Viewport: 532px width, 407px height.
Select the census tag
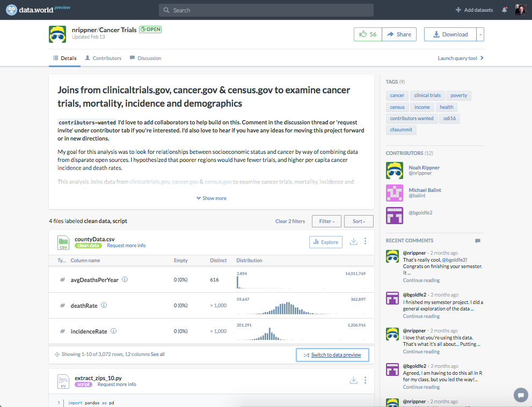click(397, 107)
